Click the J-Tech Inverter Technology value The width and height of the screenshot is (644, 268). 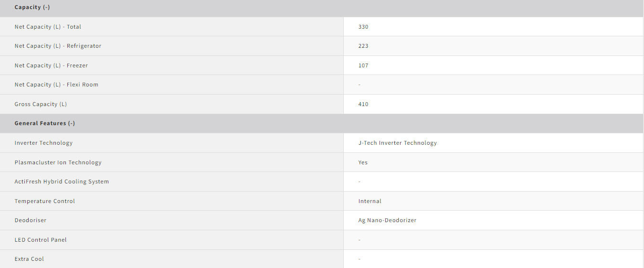tap(398, 143)
